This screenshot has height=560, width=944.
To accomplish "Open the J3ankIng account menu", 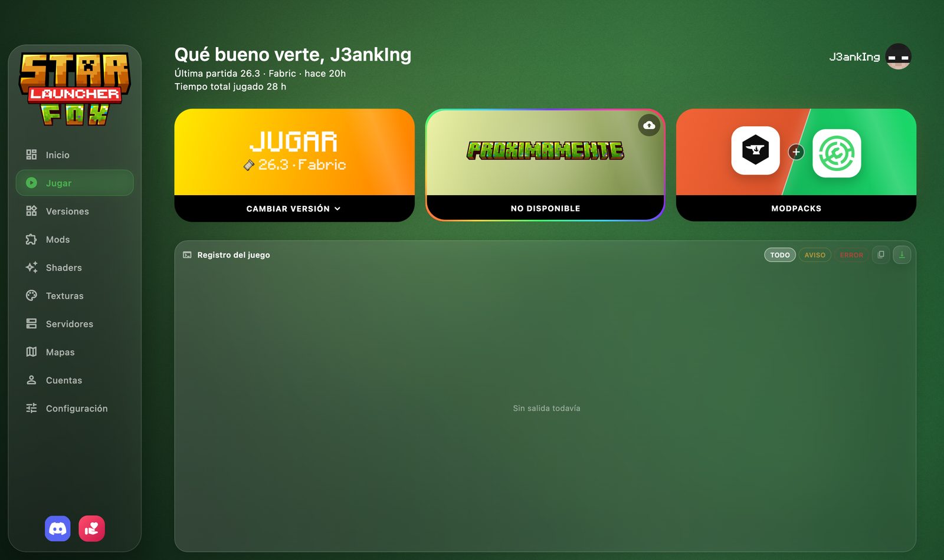I will pos(870,57).
